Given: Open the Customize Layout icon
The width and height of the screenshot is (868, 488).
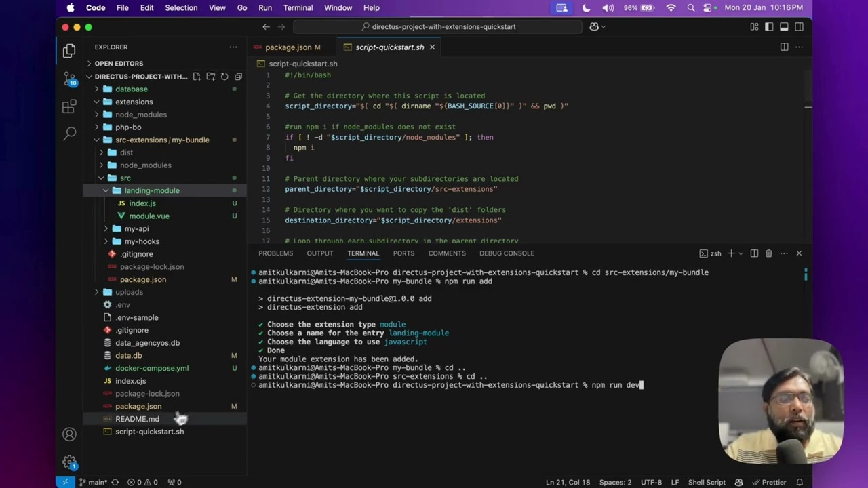Looking at the screenshot, I should [754, 26].
